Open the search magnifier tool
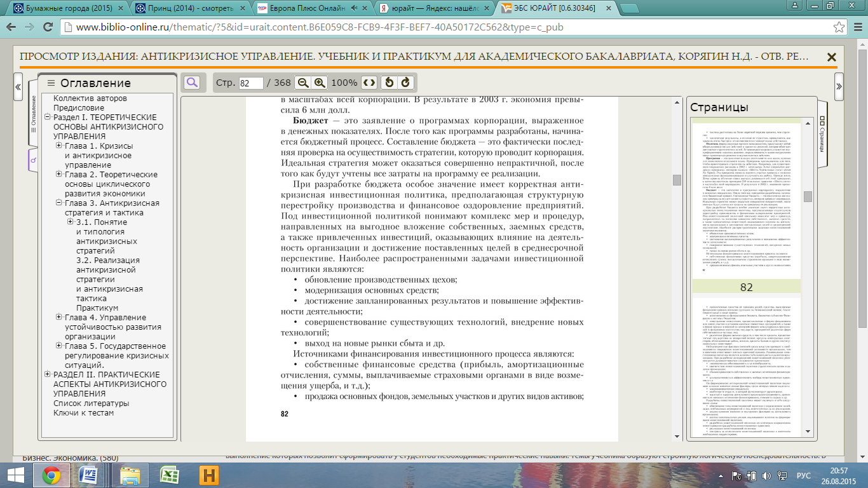This screenshot has height=488, width=868. point(191,83)
